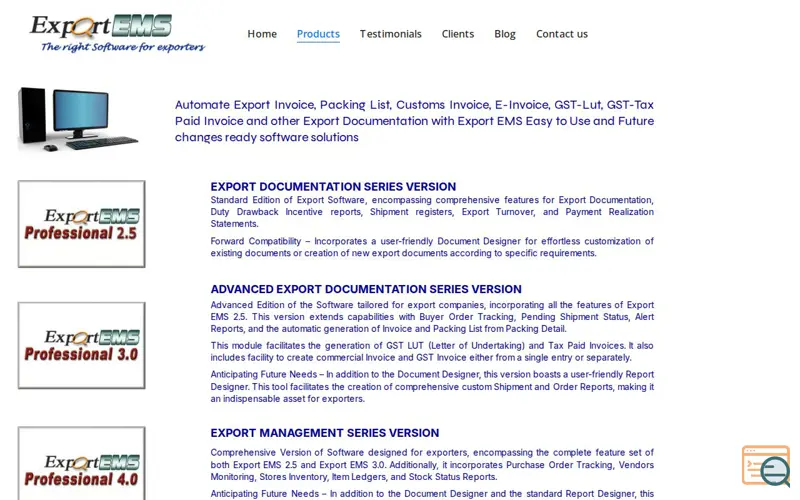Open the Clients menu link

[458, 34]
